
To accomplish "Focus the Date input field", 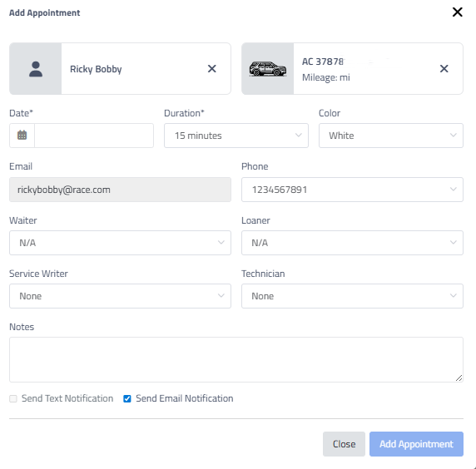I will 94,136.
